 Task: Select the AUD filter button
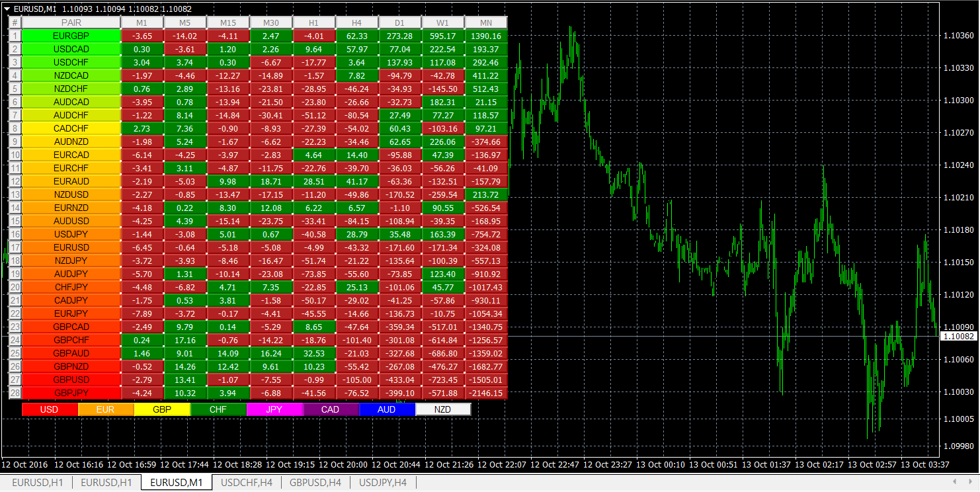(386, 409)
